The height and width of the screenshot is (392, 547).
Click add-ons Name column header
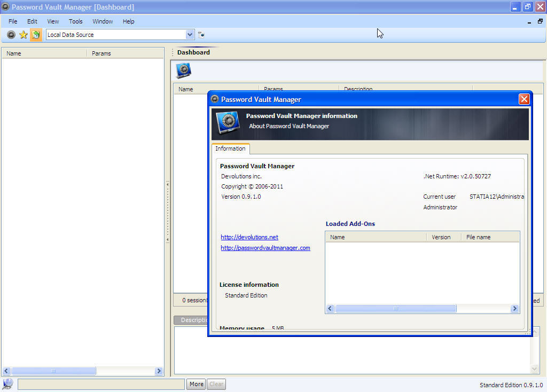click(x=376, y=237)
